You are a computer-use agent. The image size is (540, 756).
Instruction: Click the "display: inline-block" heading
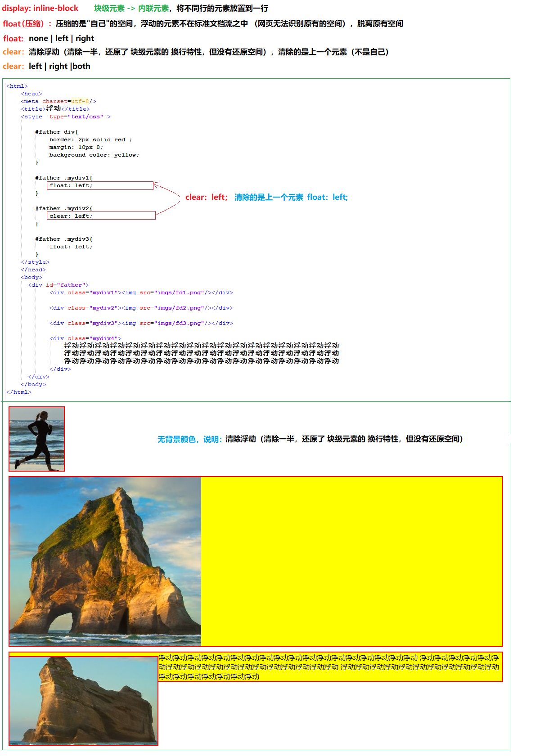point(40,8)
